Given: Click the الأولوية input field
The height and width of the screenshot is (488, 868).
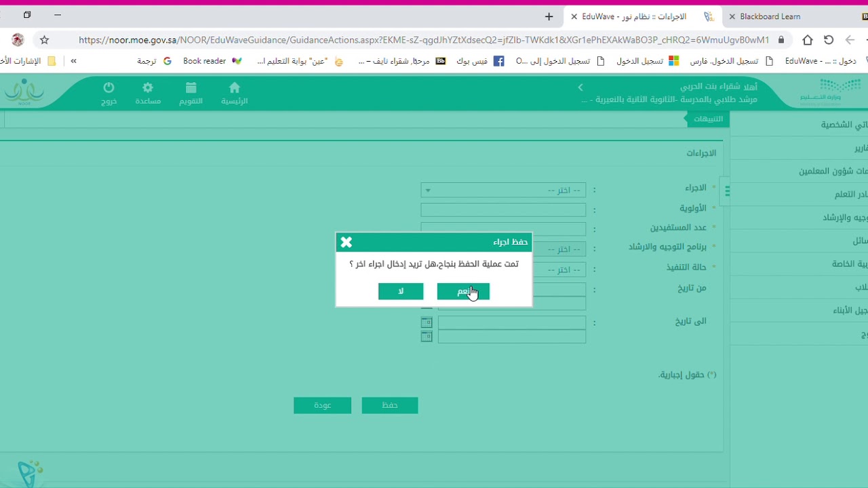Looking at the screenshot, I should [503, 209].
